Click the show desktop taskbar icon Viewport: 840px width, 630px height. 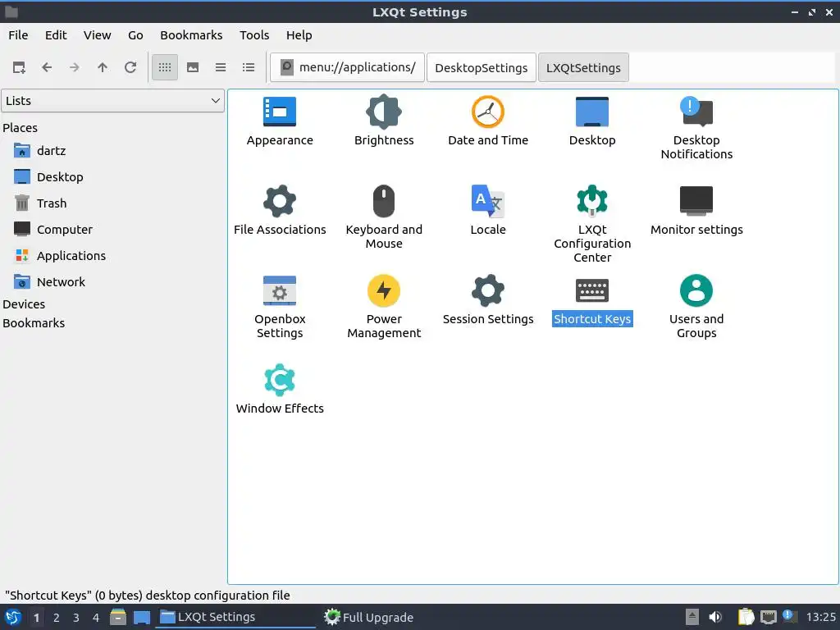[141, 617]
